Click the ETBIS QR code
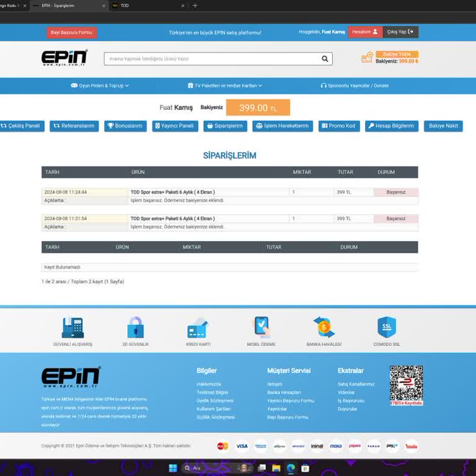This screenshot has width=476, height=476. (406, 386)
